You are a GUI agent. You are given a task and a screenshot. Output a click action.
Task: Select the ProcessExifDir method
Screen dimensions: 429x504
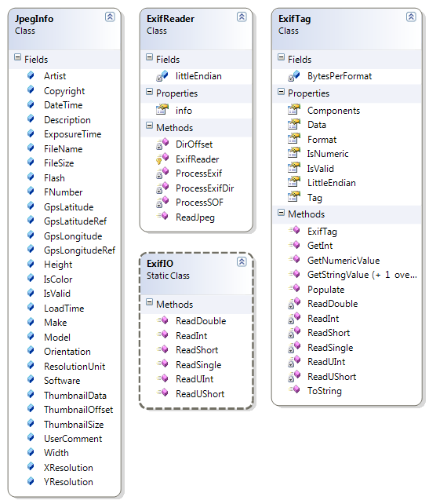click(x=205, y=188)
